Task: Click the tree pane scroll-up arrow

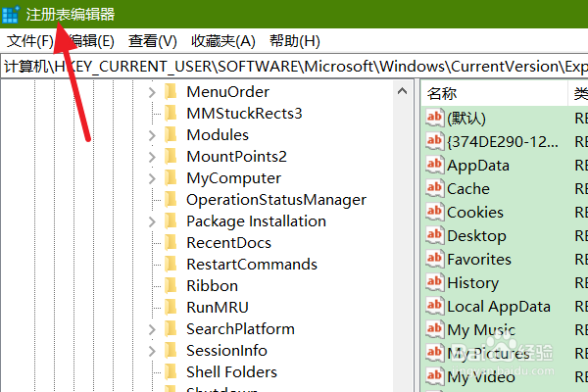Action: [x=402, y=91]
